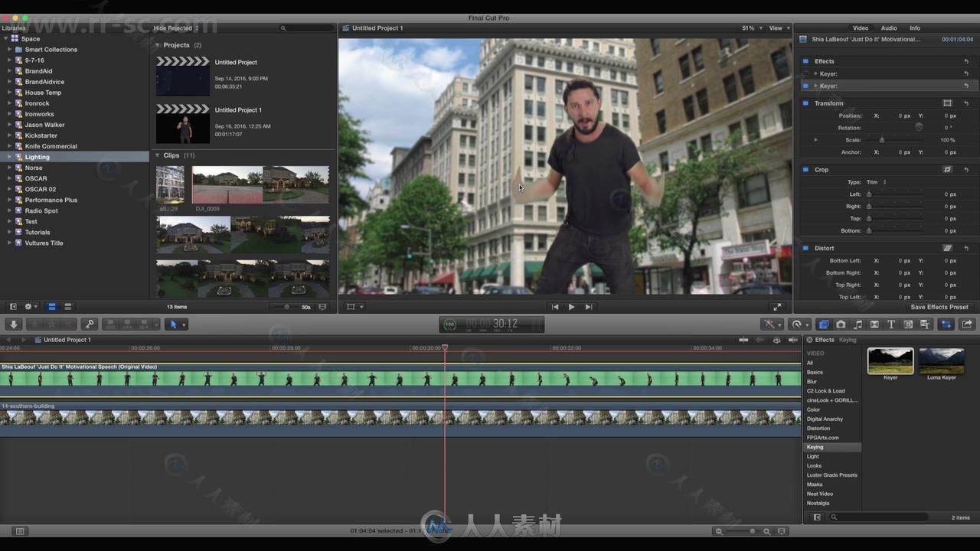
Task: Reset the Transform parameters
Action: (x=966, y=103)
